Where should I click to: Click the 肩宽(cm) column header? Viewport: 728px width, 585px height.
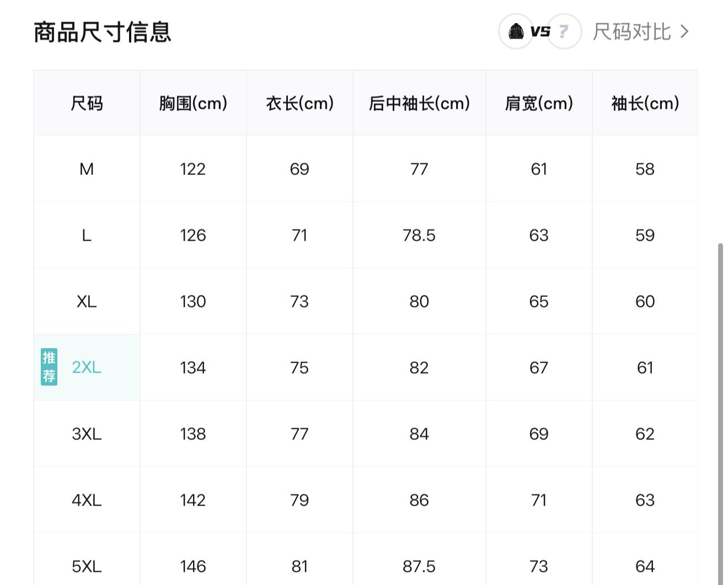(x=539, y=103)
